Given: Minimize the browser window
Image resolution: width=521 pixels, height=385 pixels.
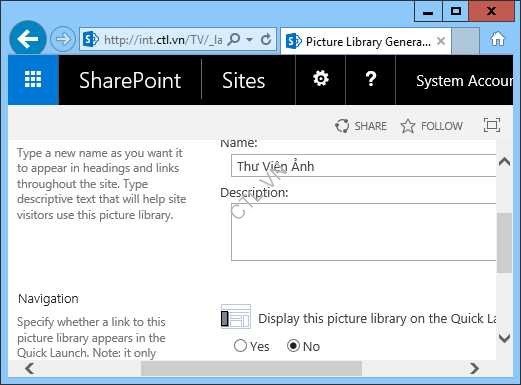Looking at the screenshot, I should 428,12.
